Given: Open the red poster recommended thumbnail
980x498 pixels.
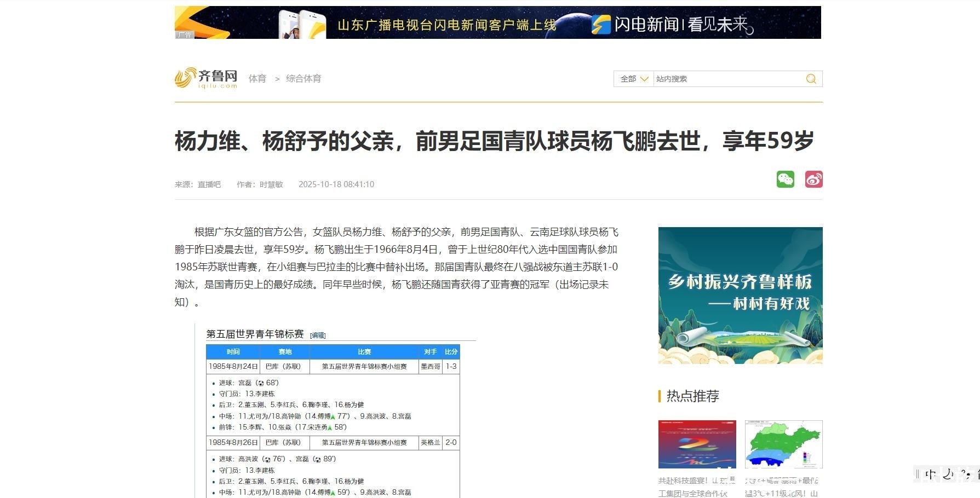Looking at the screenshot, I should [x=697, y=444].
